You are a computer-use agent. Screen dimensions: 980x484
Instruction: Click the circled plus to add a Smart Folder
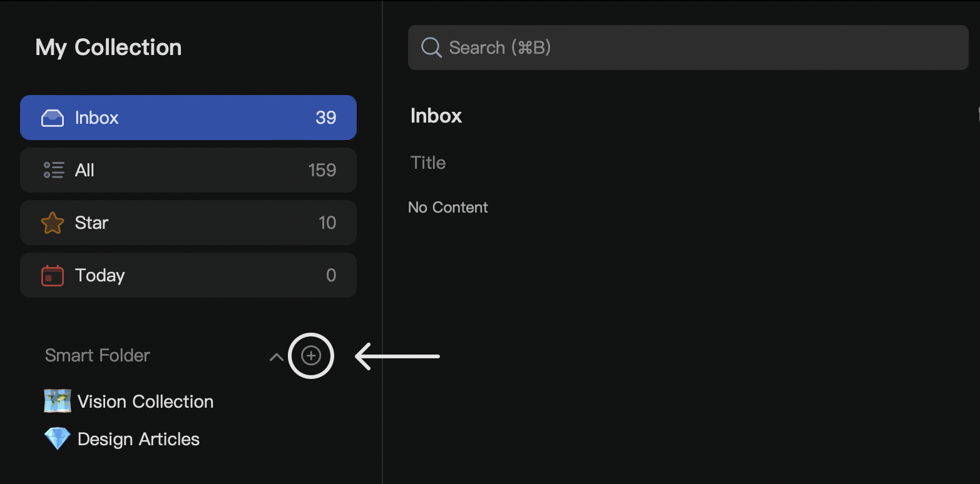tap(311, 356)
